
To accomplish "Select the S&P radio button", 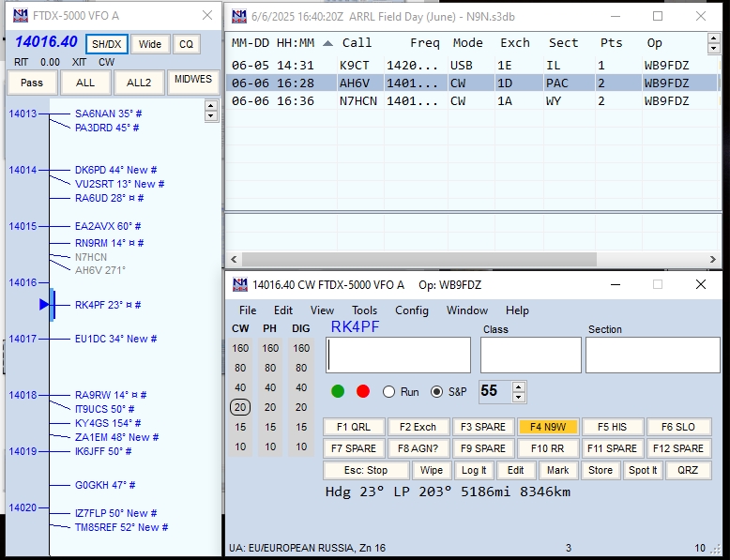I will (x=436, y=392).
